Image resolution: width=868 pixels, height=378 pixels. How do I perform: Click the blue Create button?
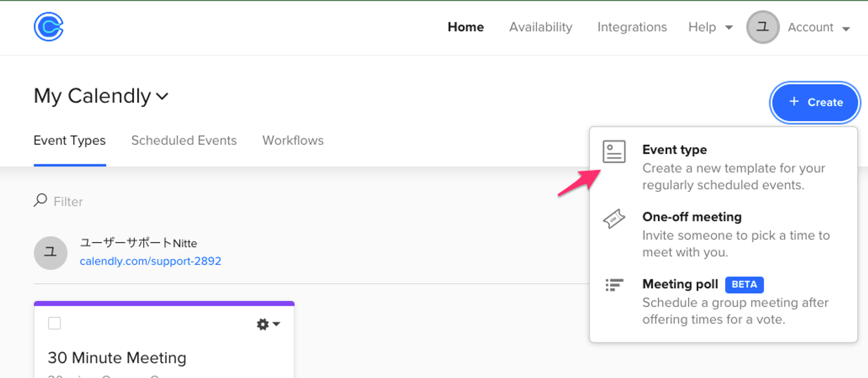(815, 102)
